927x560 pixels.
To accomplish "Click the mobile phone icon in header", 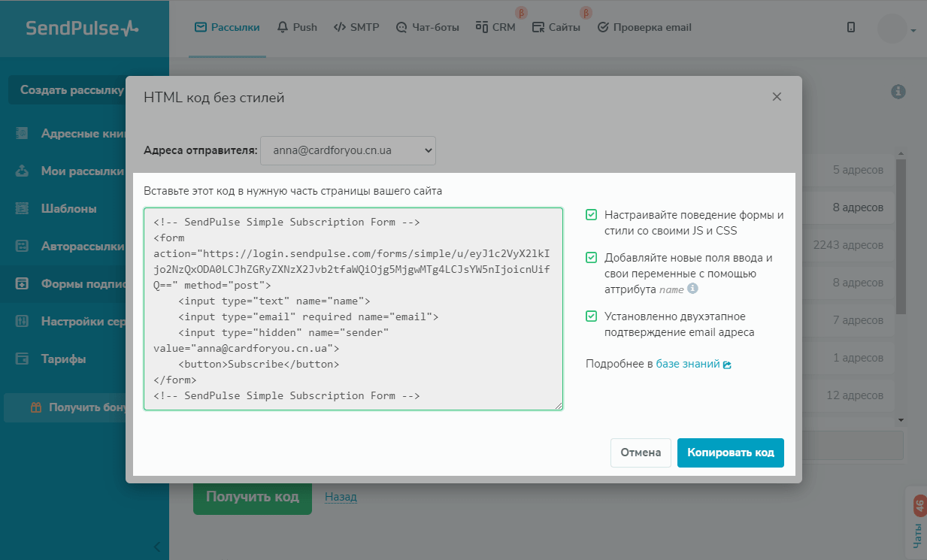I will [851, 28].
